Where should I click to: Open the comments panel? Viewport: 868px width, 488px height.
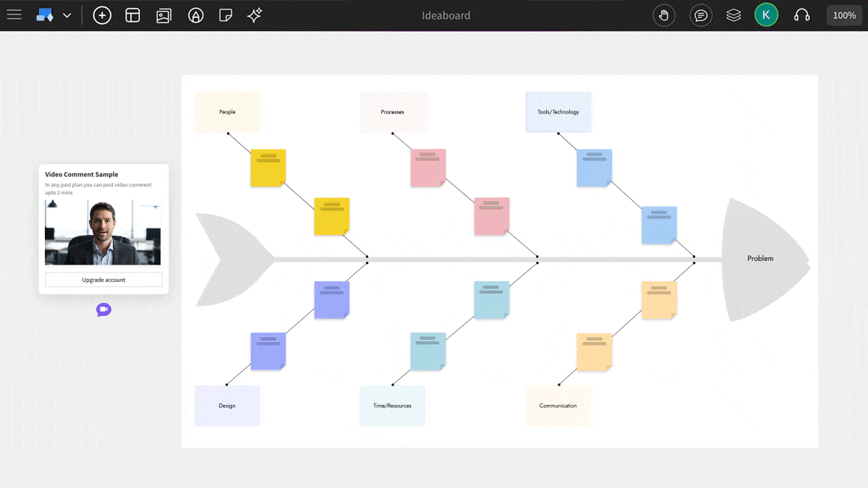[700, 14]
